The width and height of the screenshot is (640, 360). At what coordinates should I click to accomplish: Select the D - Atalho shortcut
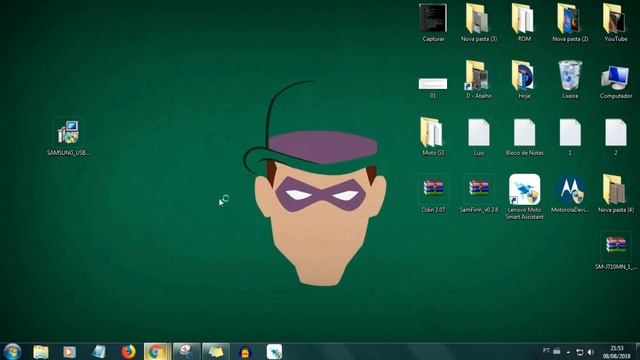(479, 80)
